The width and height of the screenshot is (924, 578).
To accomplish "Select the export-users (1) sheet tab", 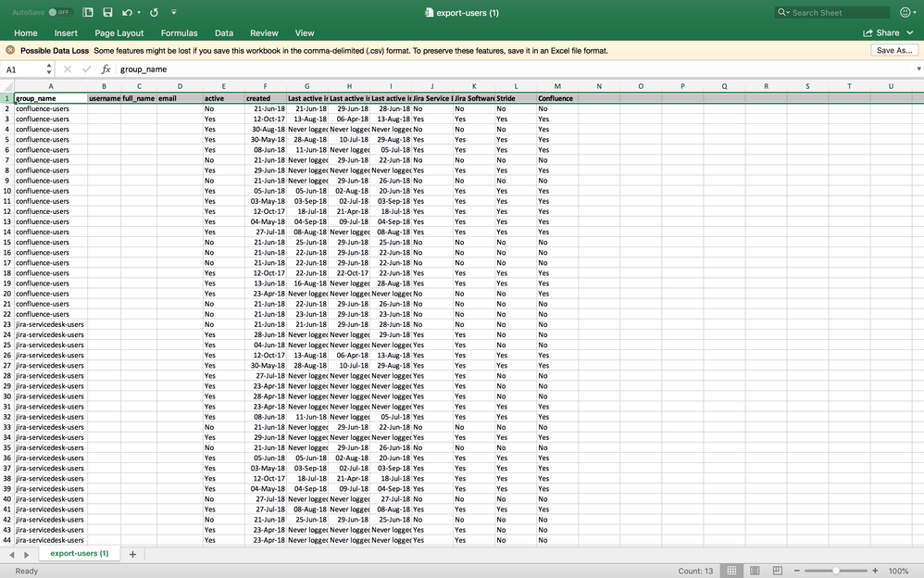I will 80,553.
